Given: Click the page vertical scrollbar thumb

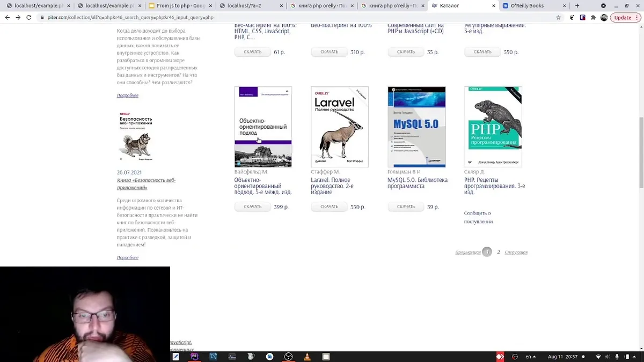Looking at the screenshot, I should click(641, 152).
